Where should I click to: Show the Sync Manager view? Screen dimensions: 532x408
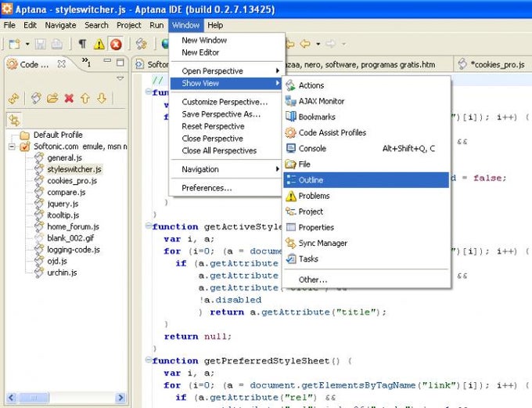coord(366,243)
